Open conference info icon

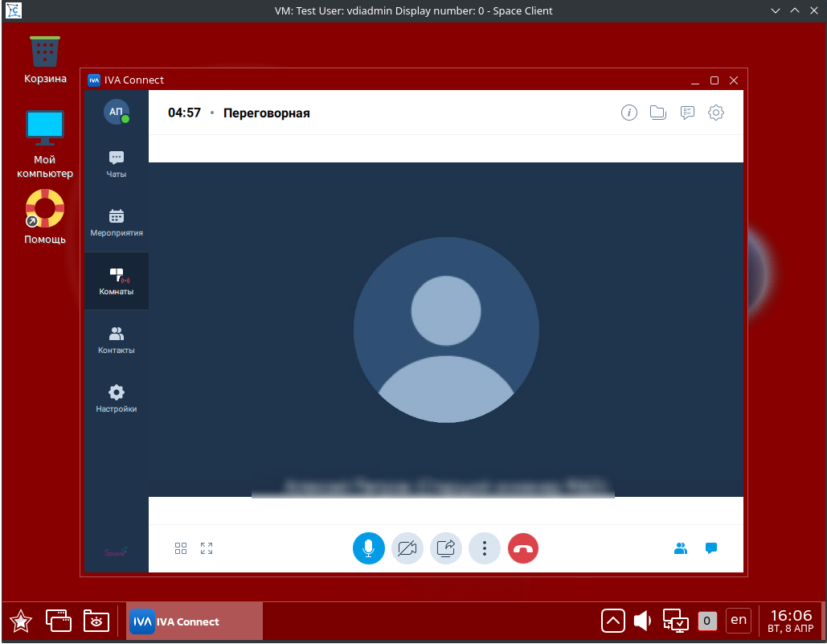629,113
